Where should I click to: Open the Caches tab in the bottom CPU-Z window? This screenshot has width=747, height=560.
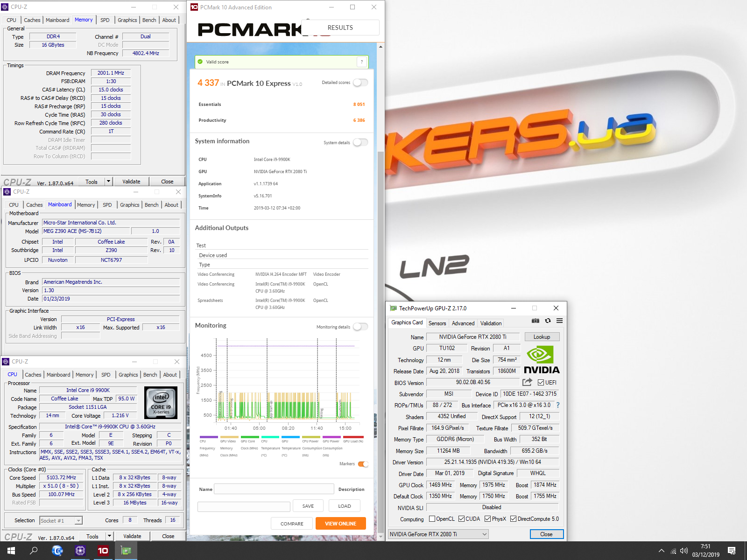pyautogui.click(x=33, y=375)
